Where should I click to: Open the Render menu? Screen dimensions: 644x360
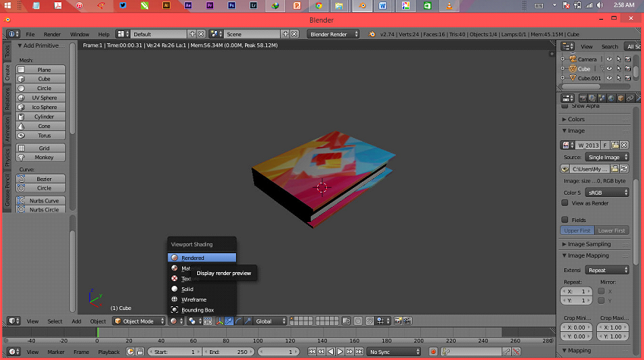52,34
